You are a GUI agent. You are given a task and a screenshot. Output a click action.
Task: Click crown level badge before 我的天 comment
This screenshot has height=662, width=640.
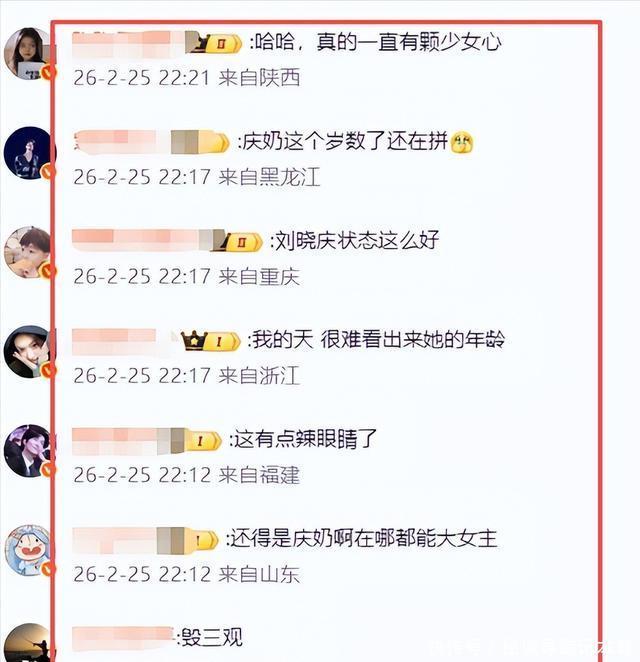click(211, 341)
